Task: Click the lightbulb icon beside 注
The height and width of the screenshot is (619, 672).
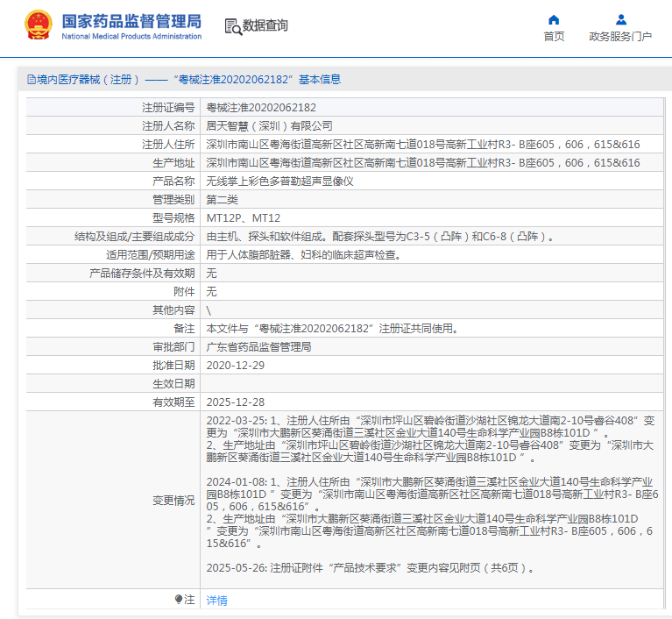Action: (x=178, y=599)
